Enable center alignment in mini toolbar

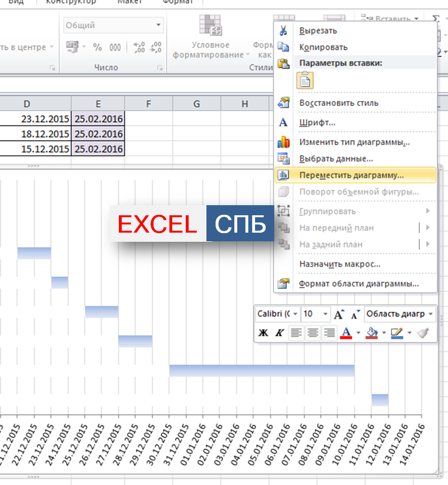(x=313, y=333)
